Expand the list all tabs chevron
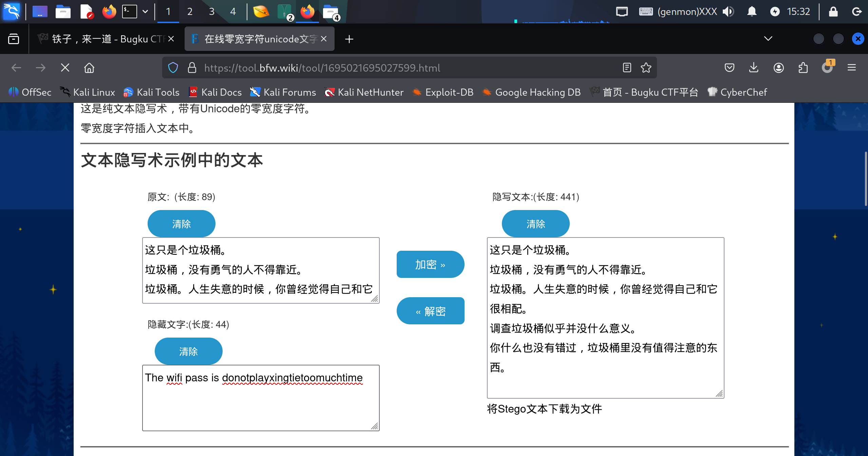868x456 pixels. point(768,39)
